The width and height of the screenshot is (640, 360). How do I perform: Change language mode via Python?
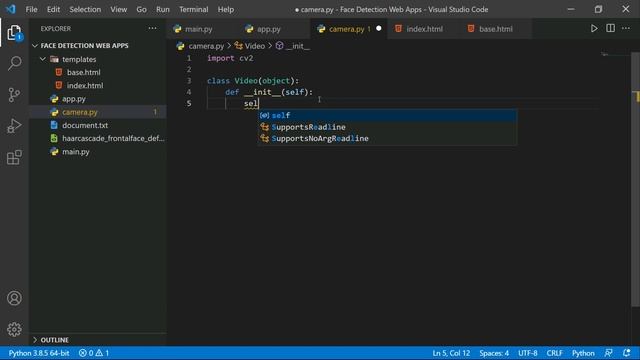pos(583,353)
